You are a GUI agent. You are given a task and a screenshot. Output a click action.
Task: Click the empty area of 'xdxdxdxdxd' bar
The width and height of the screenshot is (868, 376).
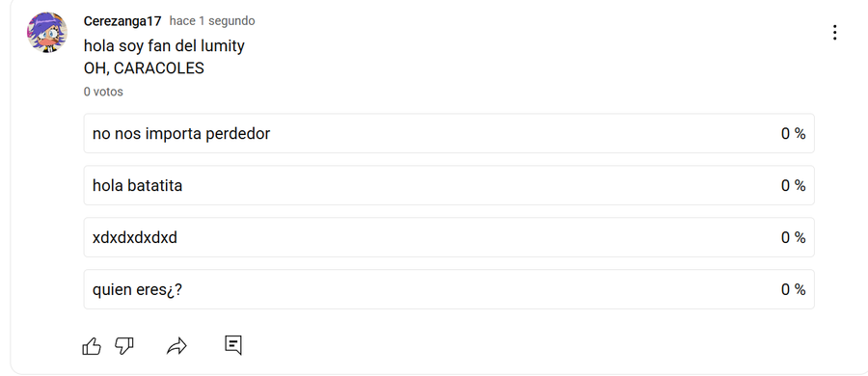pos(476,237)
